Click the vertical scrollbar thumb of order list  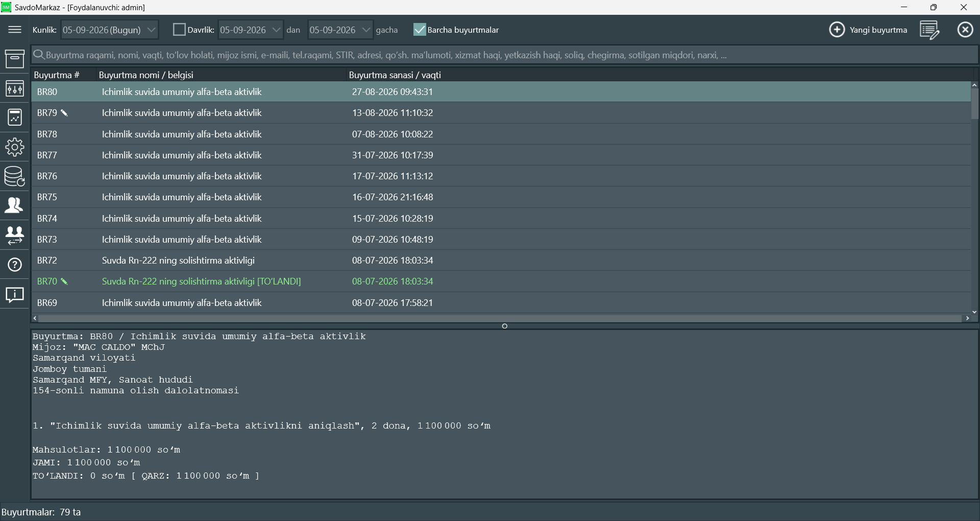[974, 105]
